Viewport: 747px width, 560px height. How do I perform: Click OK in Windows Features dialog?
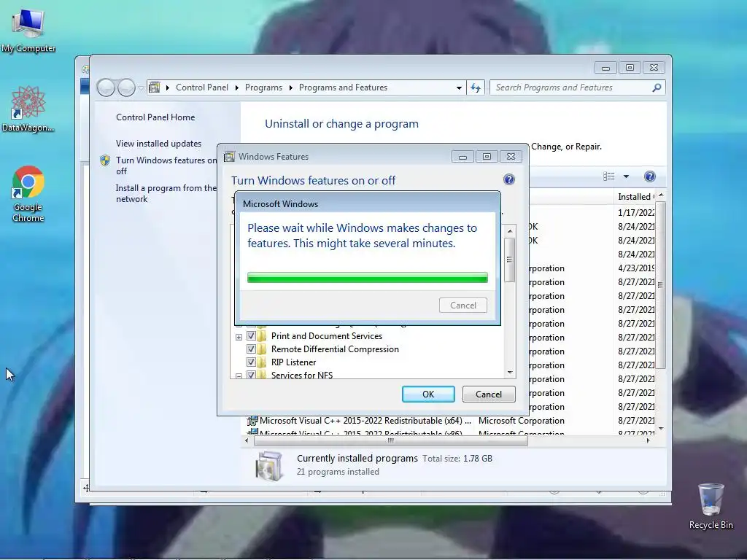pyautogui.click(x=428, y=394)
